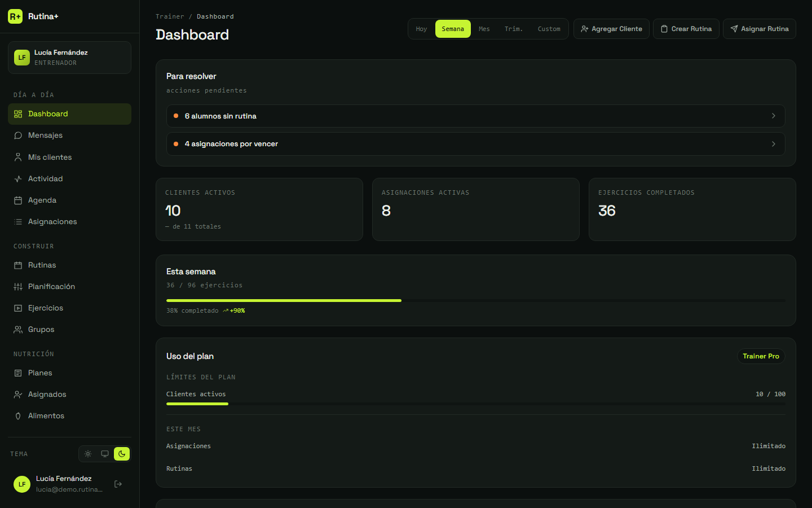The width and height of the screenshot is (812, 508).
Task: Open Dashboard in the sidebar
Action: point(69,114)
